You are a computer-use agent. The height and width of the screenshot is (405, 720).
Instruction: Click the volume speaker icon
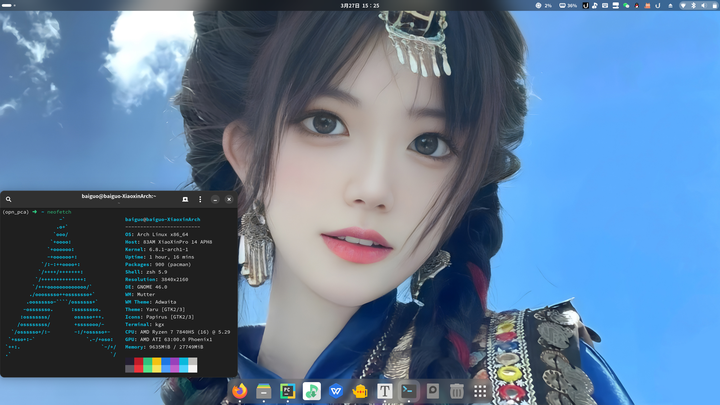point(703,6)
